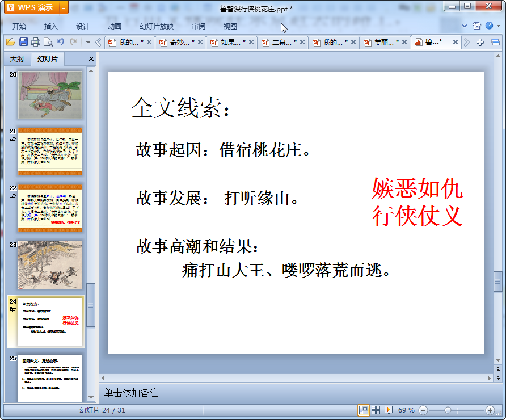Open print preview from quick toolbar
506x420 pixels.
pos(48,42)
